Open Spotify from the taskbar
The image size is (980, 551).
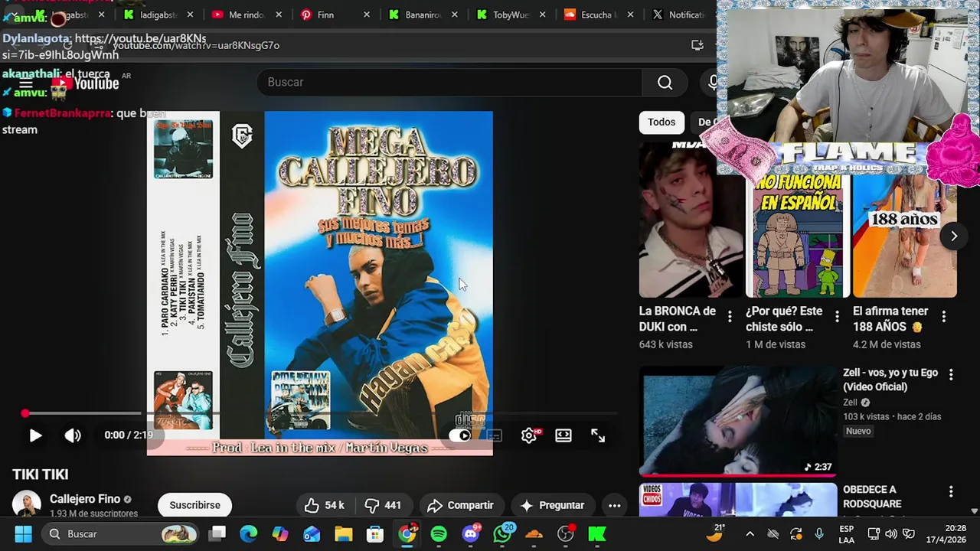(x=439, y=533)
